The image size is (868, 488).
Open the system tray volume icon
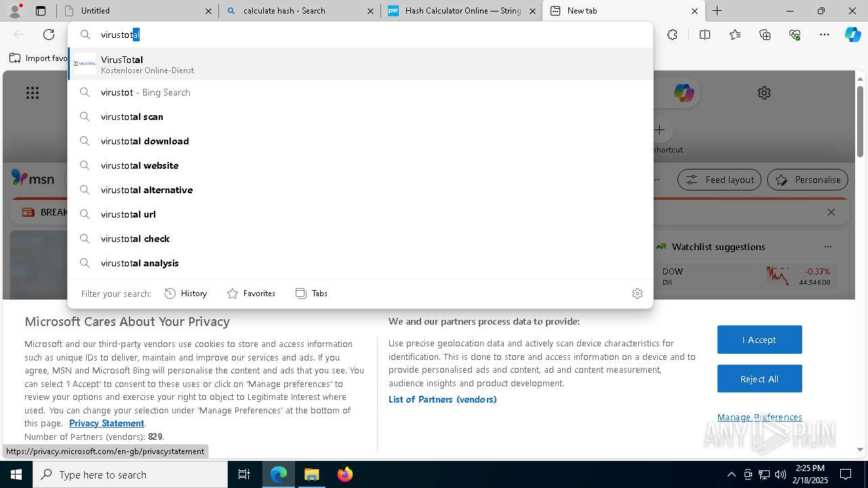781,474
